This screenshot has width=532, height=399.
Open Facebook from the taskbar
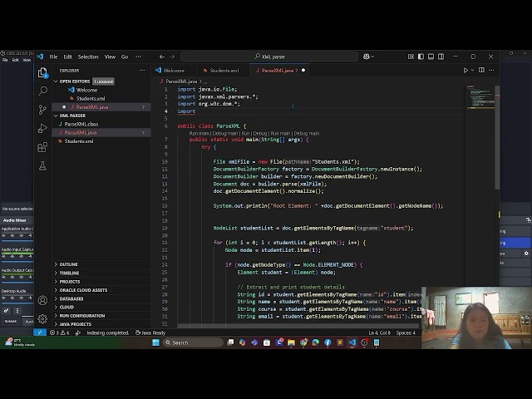pos(328,342)
